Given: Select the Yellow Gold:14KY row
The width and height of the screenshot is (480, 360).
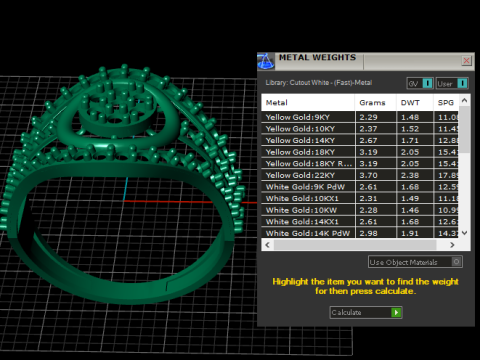Looking at the screenshot, I should point(360,141).
